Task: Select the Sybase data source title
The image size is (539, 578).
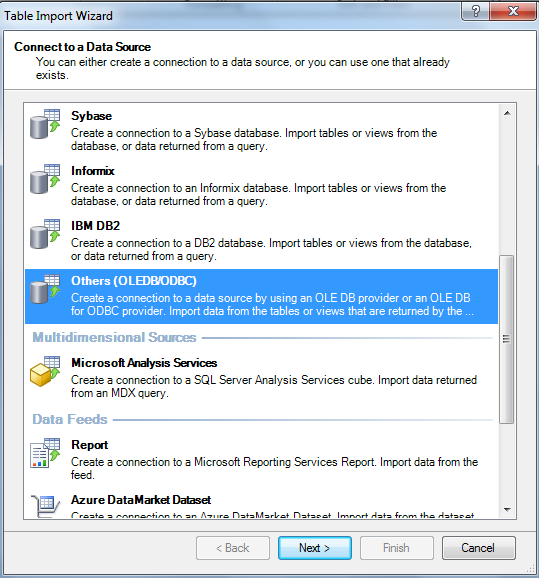Action: tap(91, 116)
